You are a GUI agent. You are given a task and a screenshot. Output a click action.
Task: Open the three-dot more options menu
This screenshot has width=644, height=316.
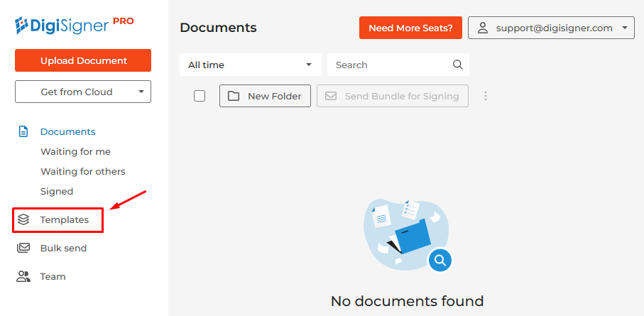click(x=486, y=96)
